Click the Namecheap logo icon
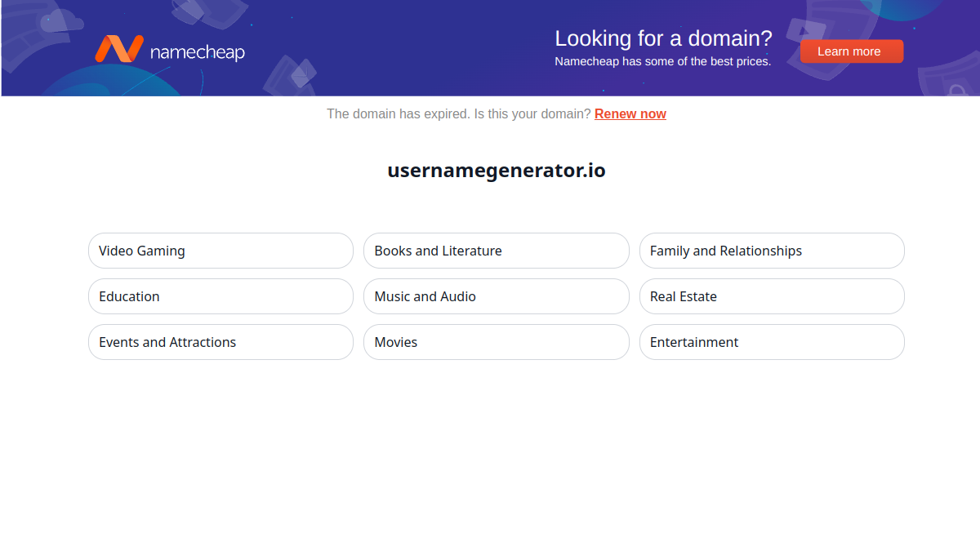 pyautogui.click(x=119, y=49)
